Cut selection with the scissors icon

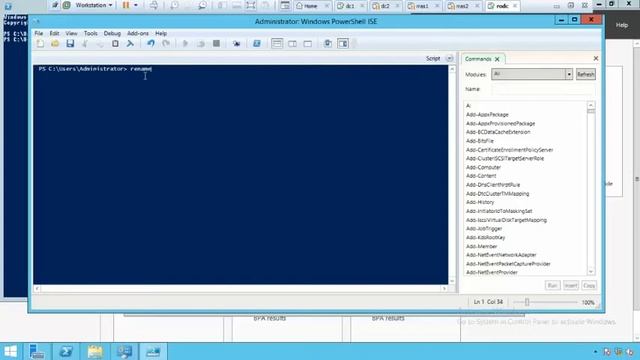(x=85, y=44)
